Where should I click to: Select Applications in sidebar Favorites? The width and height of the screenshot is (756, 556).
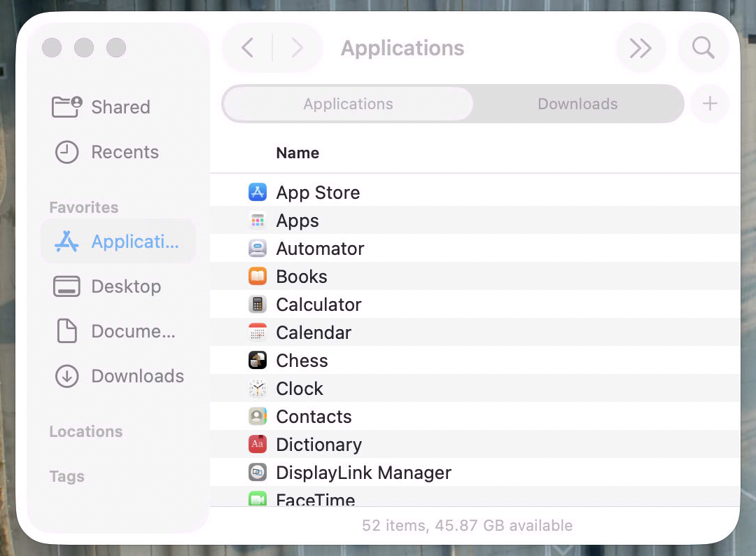point(118,241)
